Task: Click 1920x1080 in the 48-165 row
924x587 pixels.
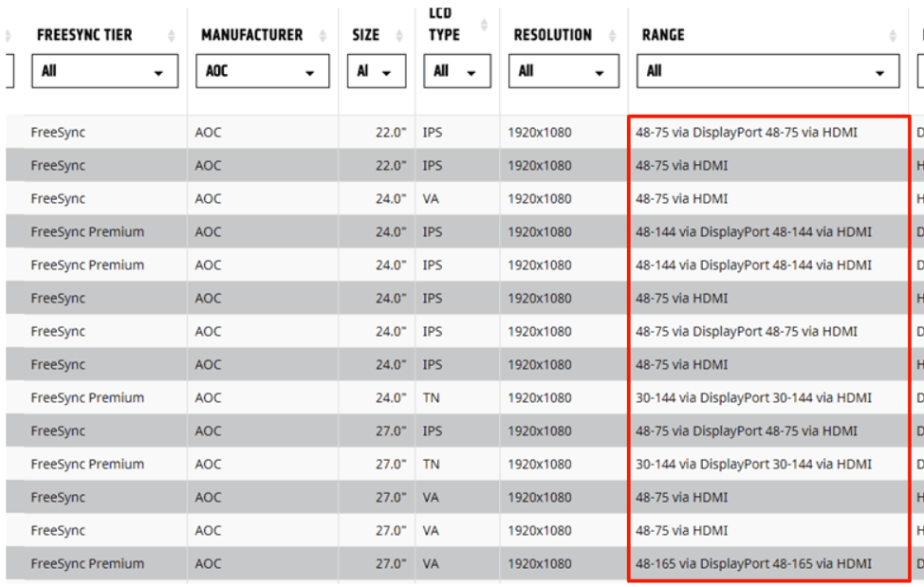Action: tap(540, 563)
